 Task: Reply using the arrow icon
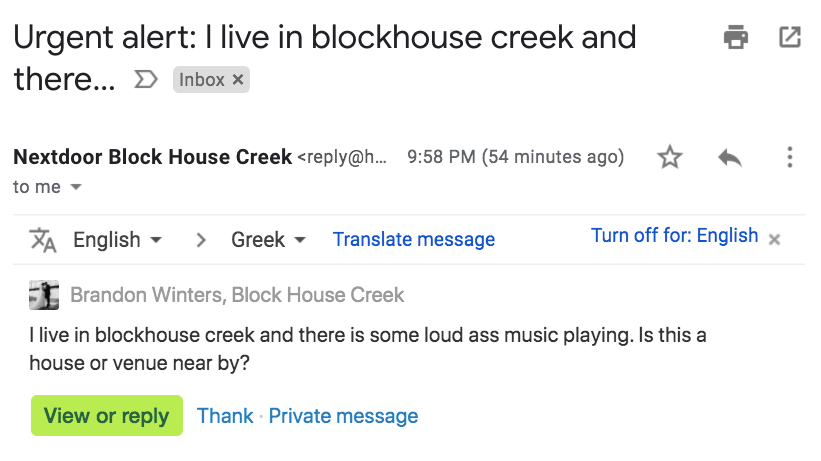[729, 157]
